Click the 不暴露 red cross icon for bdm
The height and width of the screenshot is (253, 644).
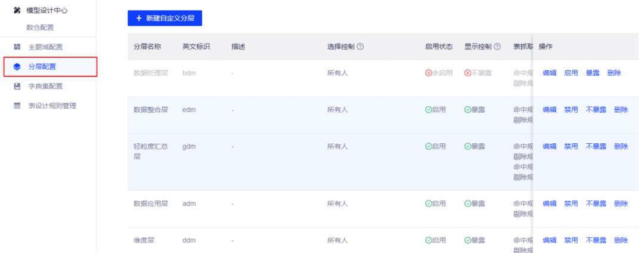[x=467, y=73]
